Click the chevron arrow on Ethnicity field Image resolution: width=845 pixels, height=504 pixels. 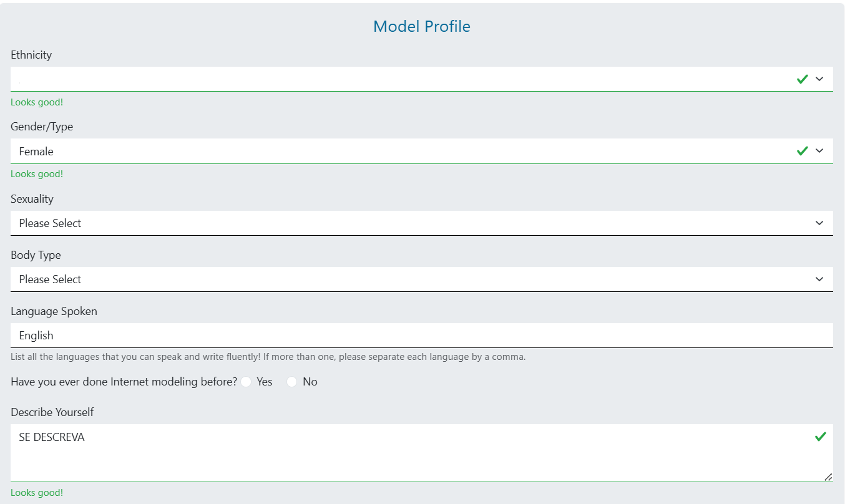click(819, 79)
